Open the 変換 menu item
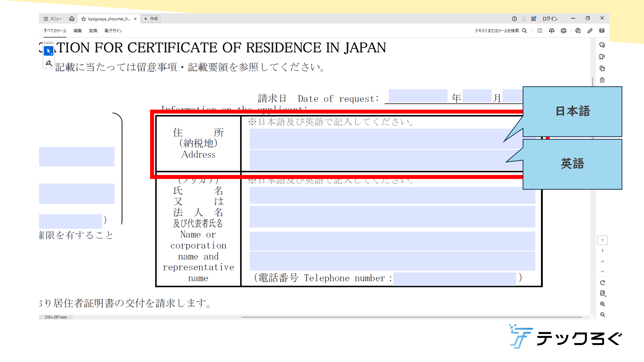Image resolution: width=644 pixels, height=362 pixels. [x=93, y=31]
